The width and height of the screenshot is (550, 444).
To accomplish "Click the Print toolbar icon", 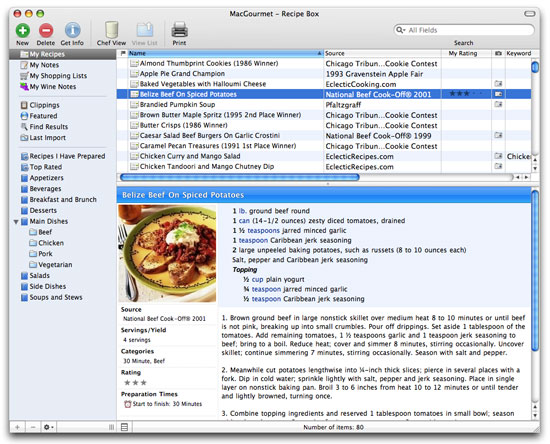I will click(x=179, y=30).
